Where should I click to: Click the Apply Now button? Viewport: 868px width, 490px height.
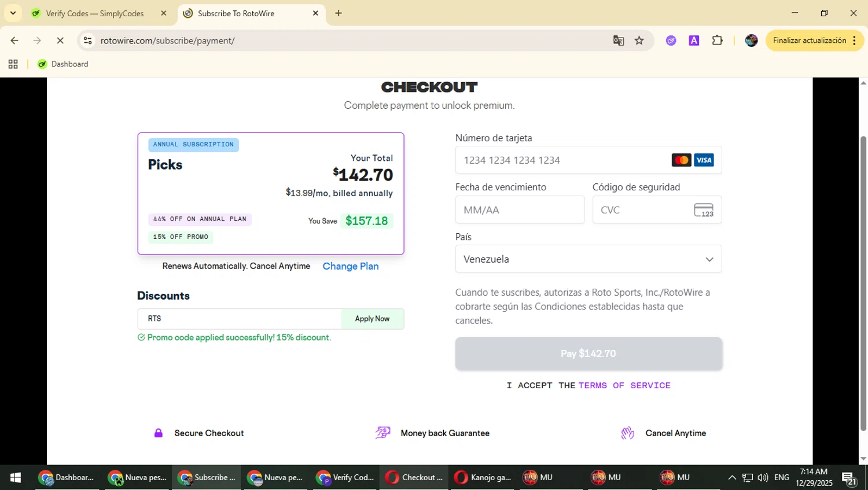pos(372,319)
